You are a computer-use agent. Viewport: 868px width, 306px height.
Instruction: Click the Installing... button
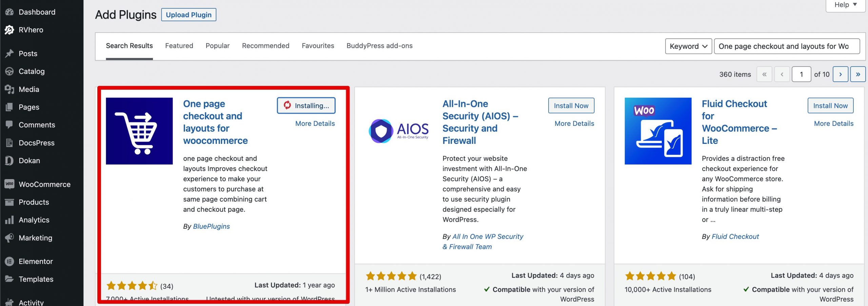click(306, 106)
